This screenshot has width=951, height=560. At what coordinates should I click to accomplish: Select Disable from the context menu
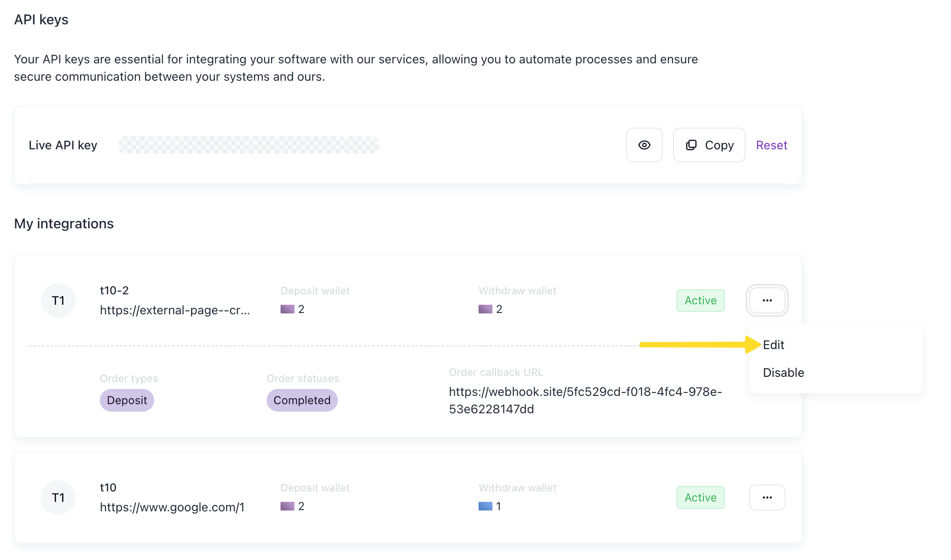pos(783,372)
